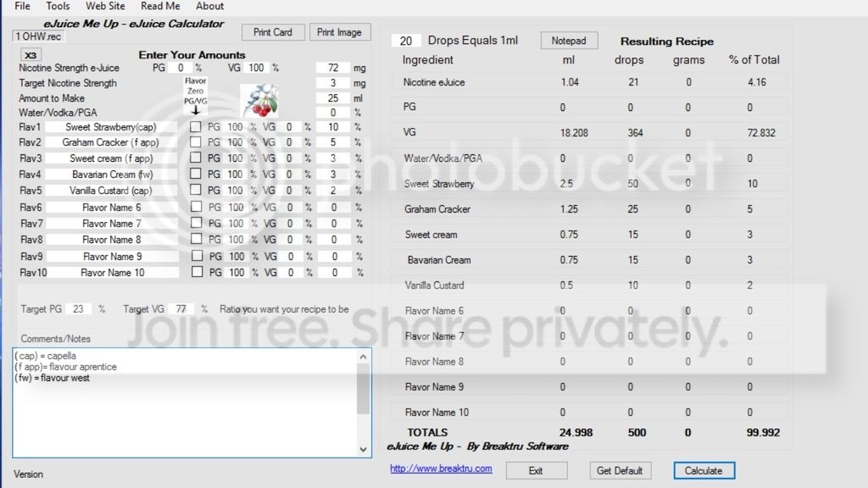This screenshot has height=488, width=868.
Task: Click the Flavor Zero PG/VG arrow
Action: point(196,110)
